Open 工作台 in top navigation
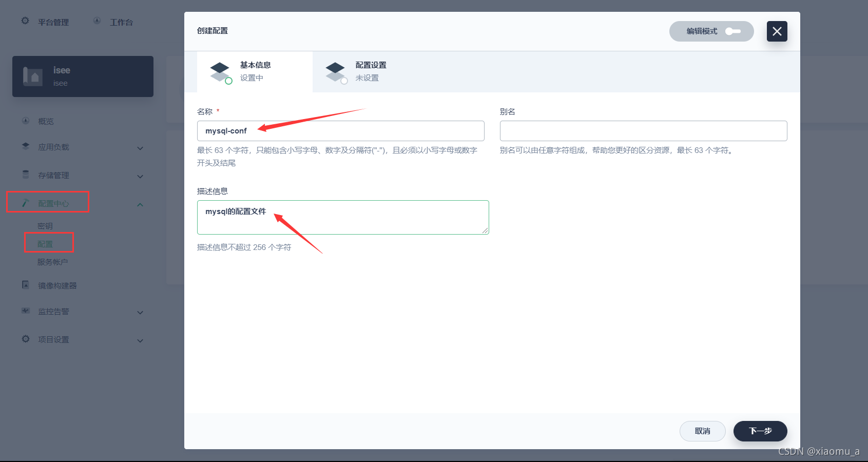This screenshot has width=868, height=462. 121,22
